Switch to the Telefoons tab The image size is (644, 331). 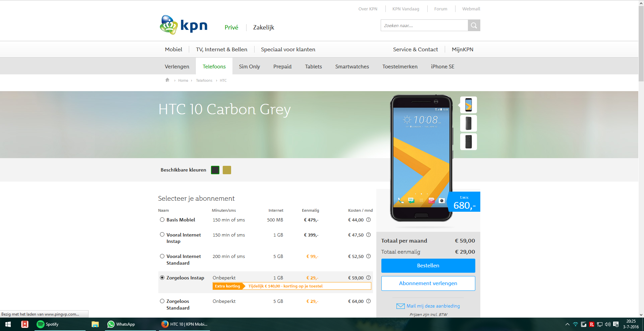click(214, 66)
